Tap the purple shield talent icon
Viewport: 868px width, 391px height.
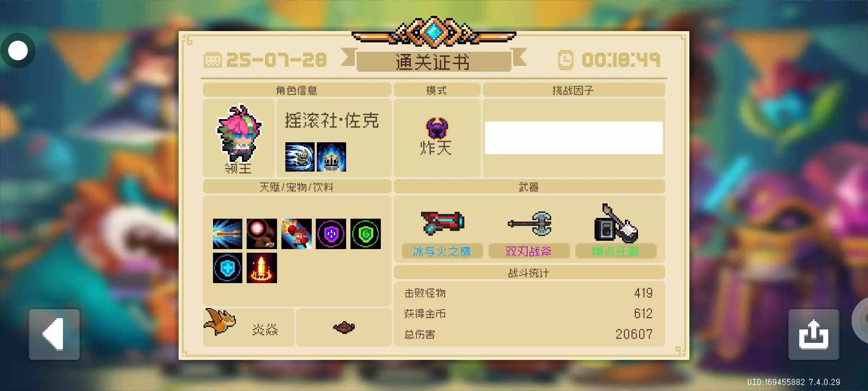331,234
